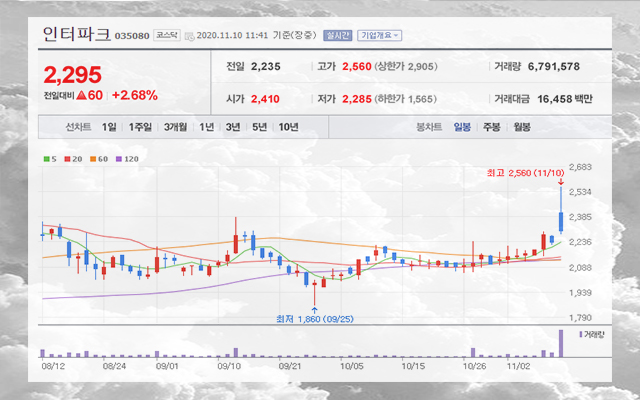Image resolution: width=640 pixels, height=400 pixels.
Task: Click the 10/26 date axis label
Action: (474, 366)
